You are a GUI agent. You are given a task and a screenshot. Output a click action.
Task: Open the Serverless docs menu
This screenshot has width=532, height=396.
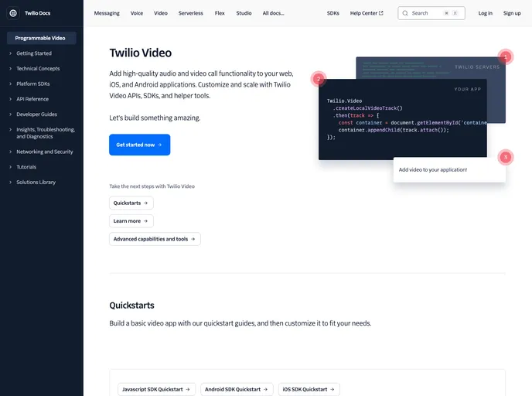191,13
